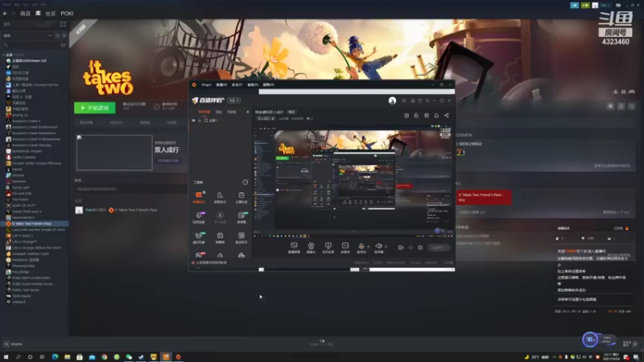Open game info icon on Steam page
The image size is (644, 362).
click(621, 106)
